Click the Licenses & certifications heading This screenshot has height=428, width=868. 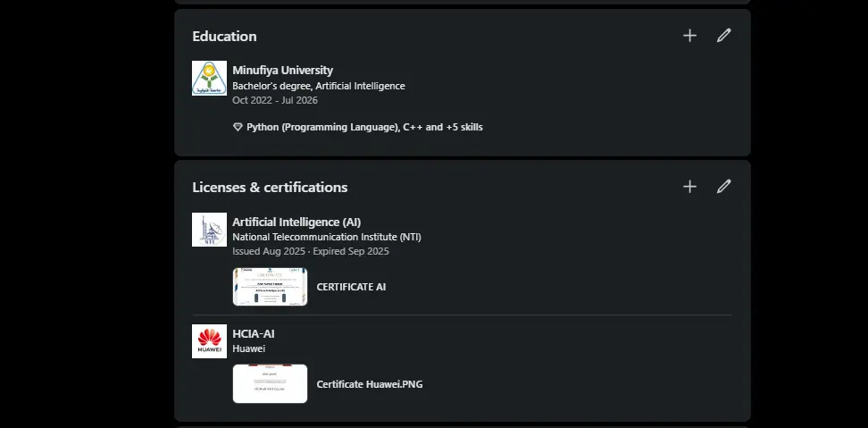click(270, 188)
